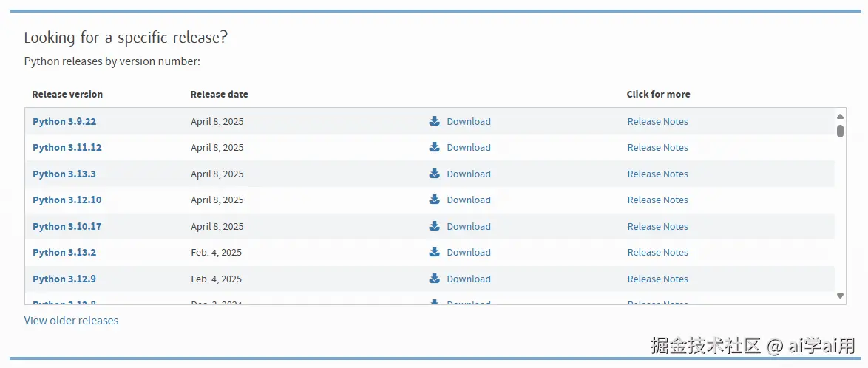Click the download icon for Python 3.9.22
Screen dimensions: 868x368
click(435, 121)
